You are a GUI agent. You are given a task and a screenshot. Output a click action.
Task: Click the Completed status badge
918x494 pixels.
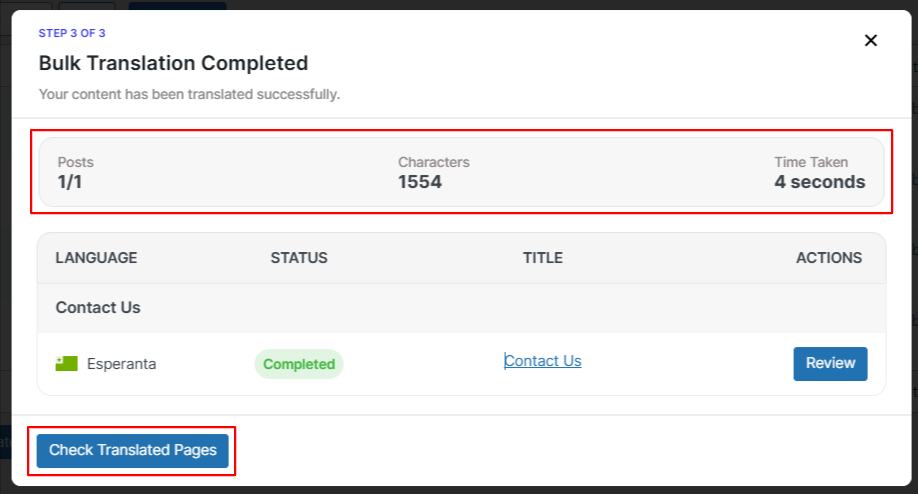tap(299, 364)
